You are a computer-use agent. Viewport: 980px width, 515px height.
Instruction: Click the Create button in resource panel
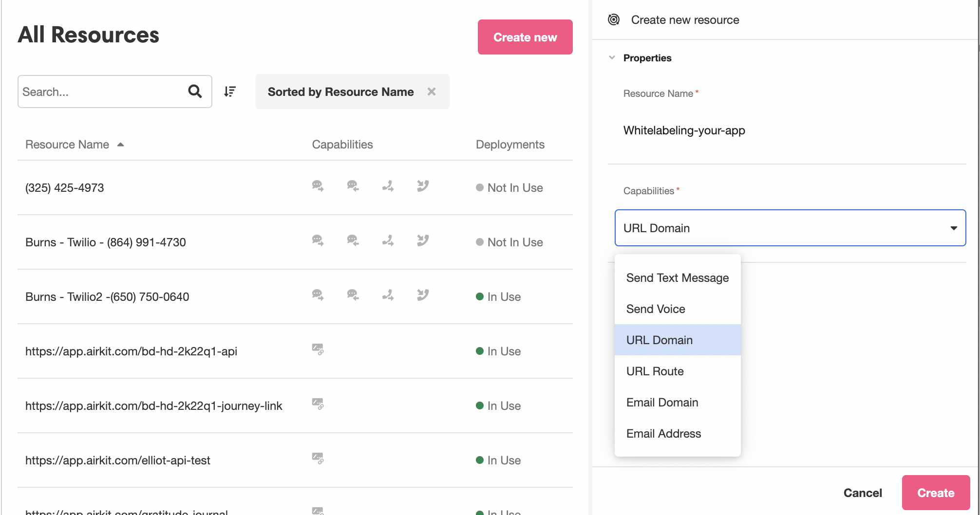tap(936, 493)
